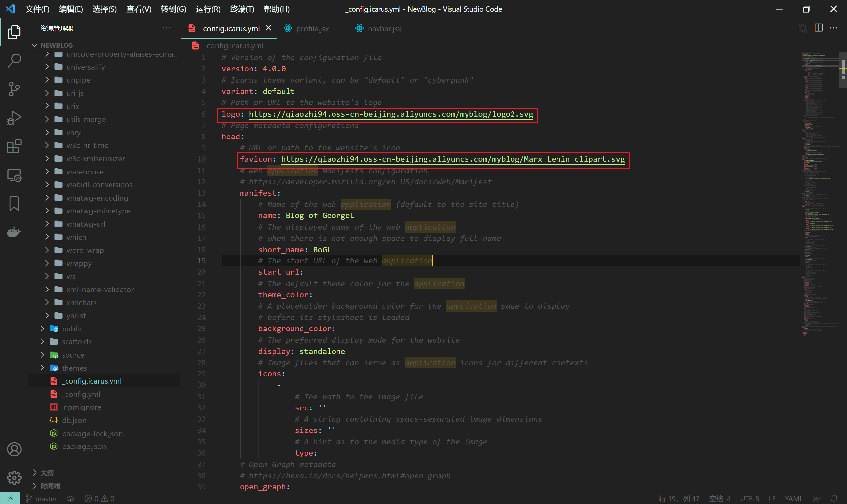Split the editor using the top-right icon
Viewport: 847px width, 504px height.
(x=819, y=28)
